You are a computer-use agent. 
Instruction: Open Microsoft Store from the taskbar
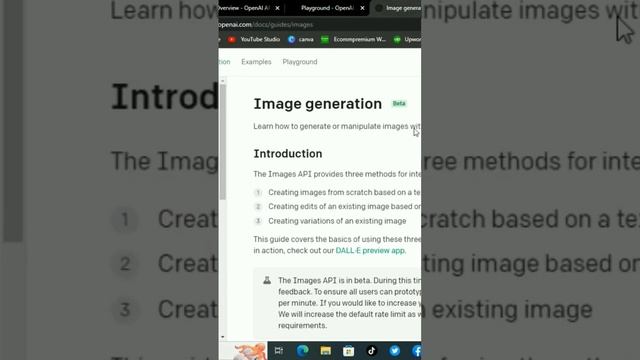tap(348, 351)
